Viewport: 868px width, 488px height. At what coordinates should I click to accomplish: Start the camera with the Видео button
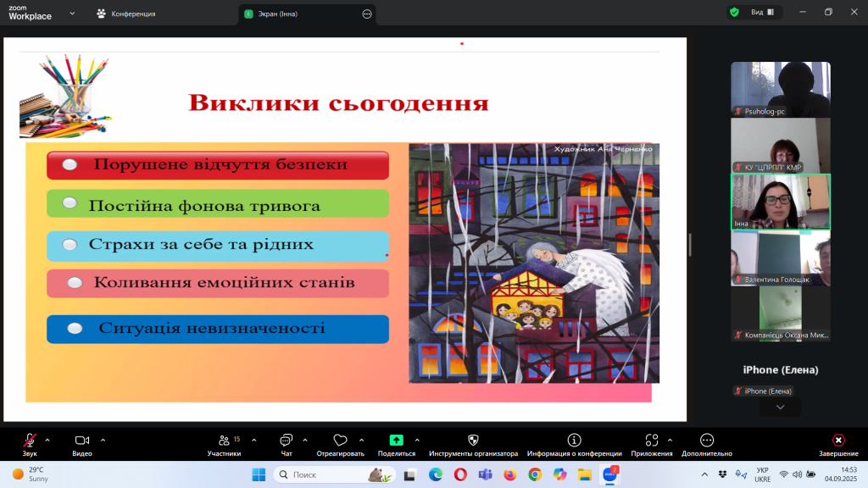click(x=82, y=444)
